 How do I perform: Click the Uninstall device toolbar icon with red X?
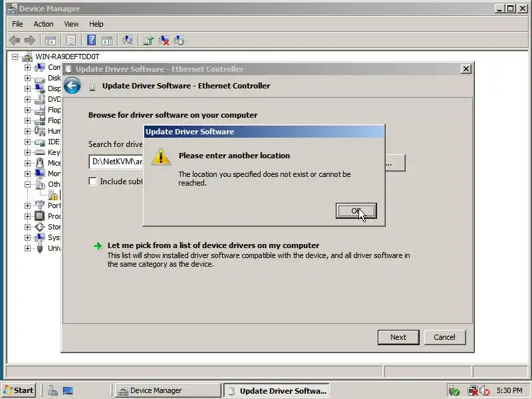tap(164, 41)
